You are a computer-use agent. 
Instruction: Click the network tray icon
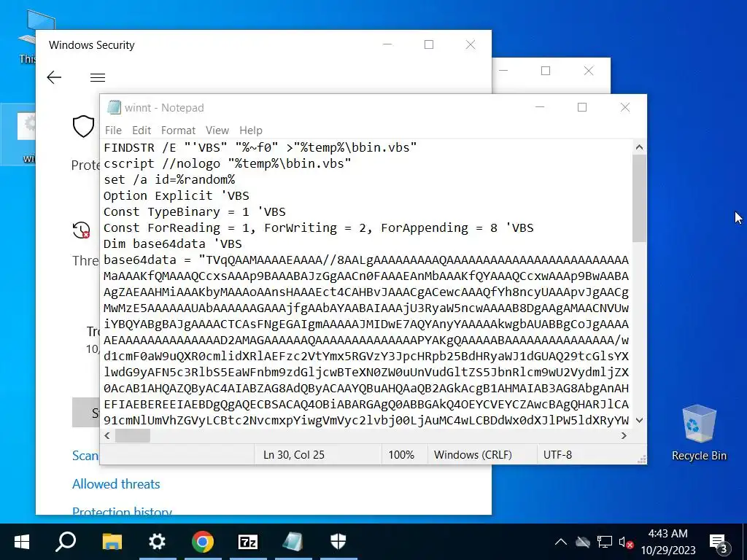coord(605,542)
